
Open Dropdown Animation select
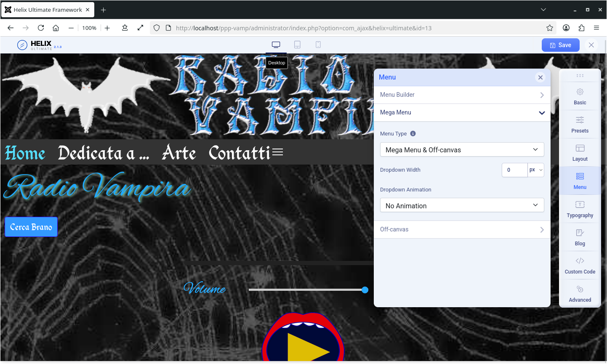tap(462, 205)
